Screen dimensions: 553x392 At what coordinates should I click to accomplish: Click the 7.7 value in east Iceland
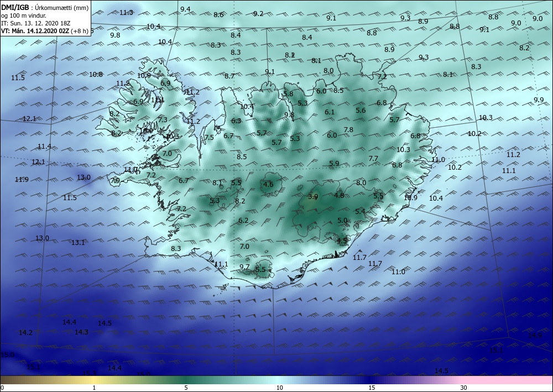pos(373,159)
